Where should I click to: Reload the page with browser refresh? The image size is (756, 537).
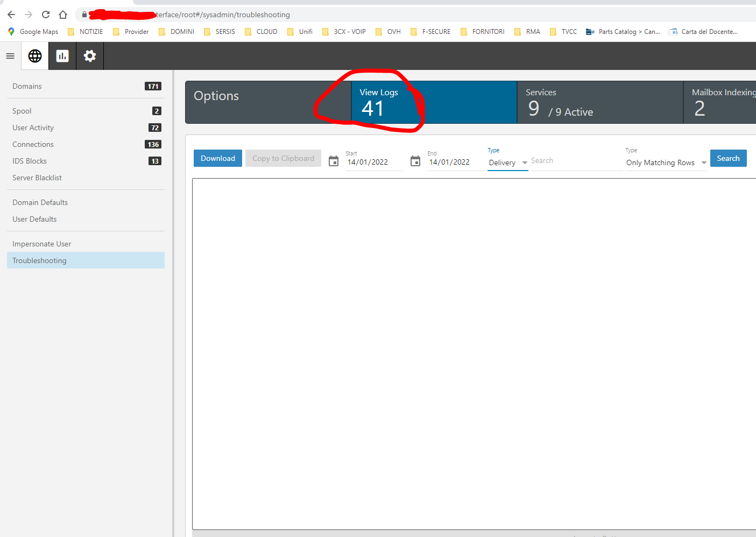tap(46, 15)
